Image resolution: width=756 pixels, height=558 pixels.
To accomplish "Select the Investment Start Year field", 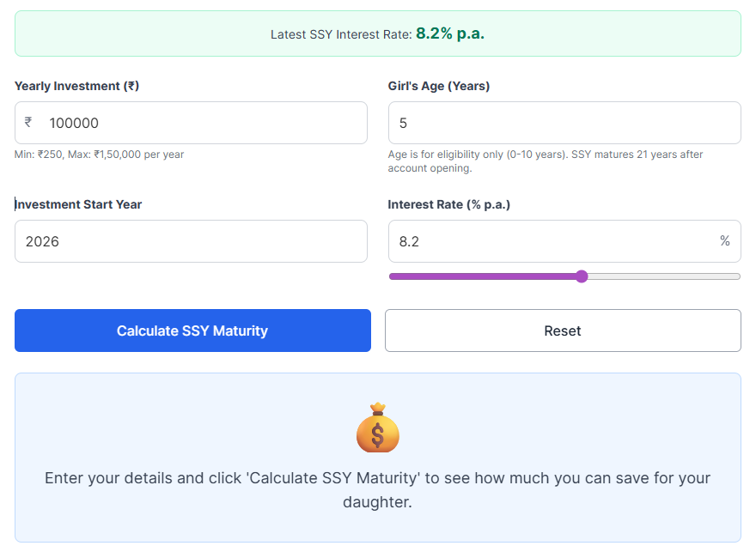I will [192, 241].
